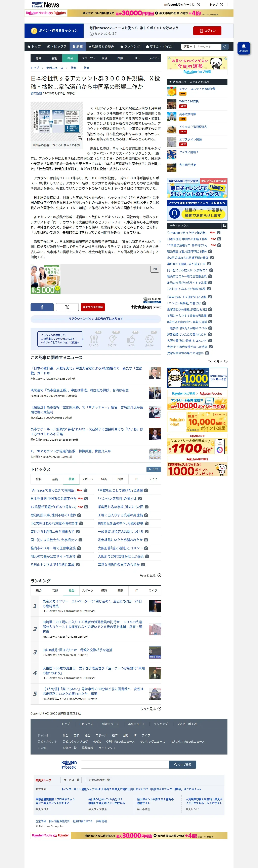Screen dimensions: 258x868
Task: Click the びっくり reaction icon
Action: click(94, 339)
